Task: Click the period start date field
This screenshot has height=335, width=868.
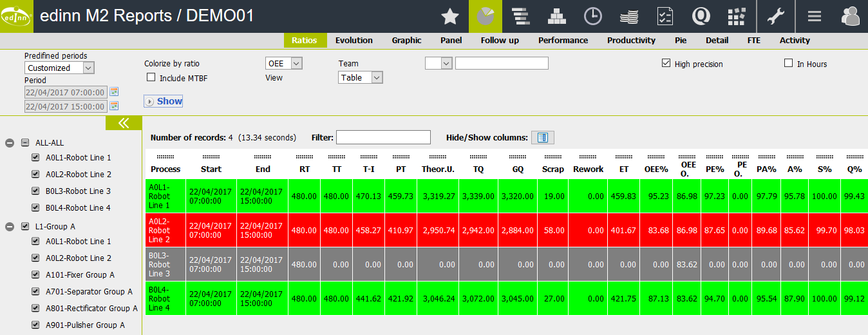Action: (x=66, y=92)
